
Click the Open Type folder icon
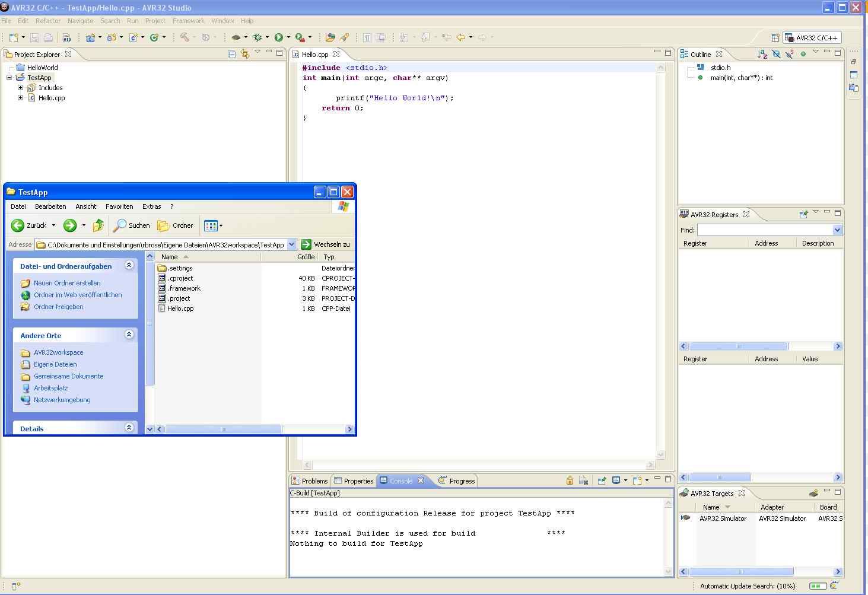(330, 37)
